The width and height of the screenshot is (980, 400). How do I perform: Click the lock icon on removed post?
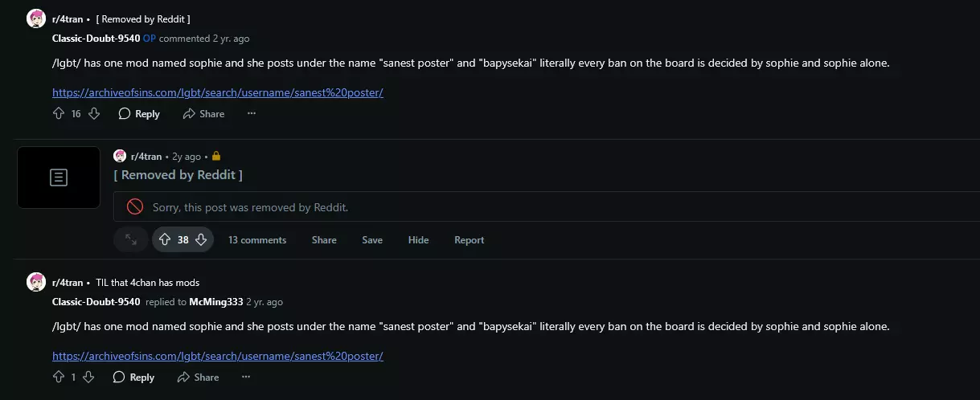pyautogui.click(x=216, y=156)
